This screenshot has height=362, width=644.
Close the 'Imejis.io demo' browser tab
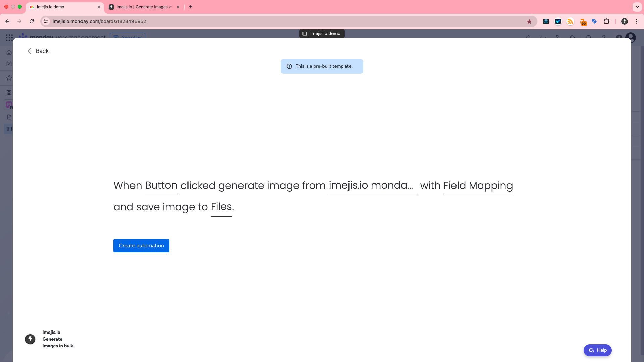coord(99,7)
